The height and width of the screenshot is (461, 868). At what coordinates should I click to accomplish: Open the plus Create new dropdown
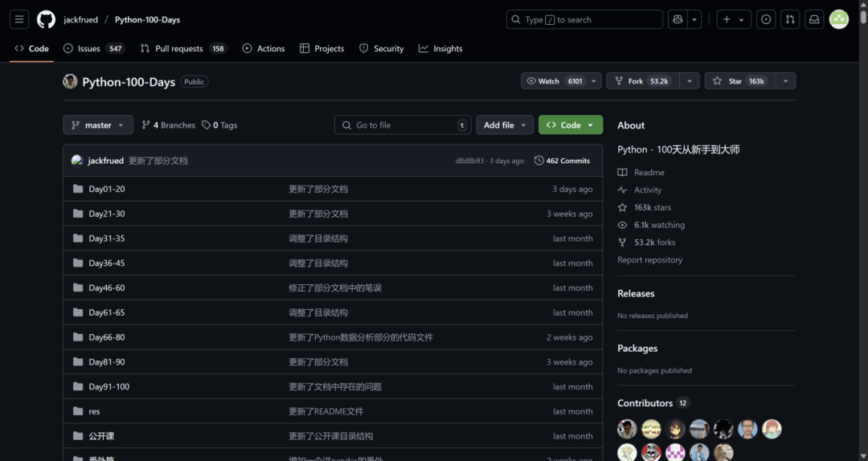(x=734, y=19)
